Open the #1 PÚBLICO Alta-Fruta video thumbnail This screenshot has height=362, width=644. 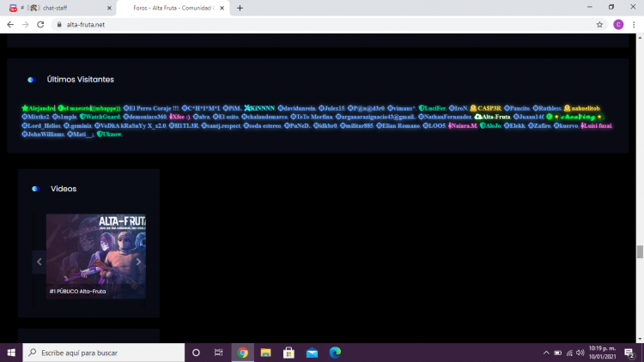pos(95,256)
